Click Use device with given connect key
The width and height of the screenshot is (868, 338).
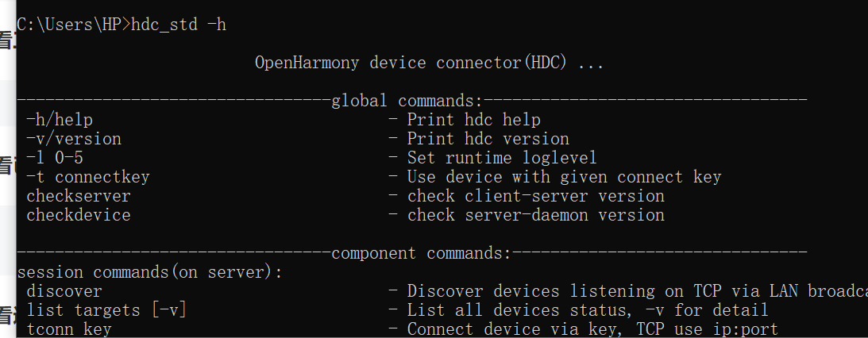[564, 177]
